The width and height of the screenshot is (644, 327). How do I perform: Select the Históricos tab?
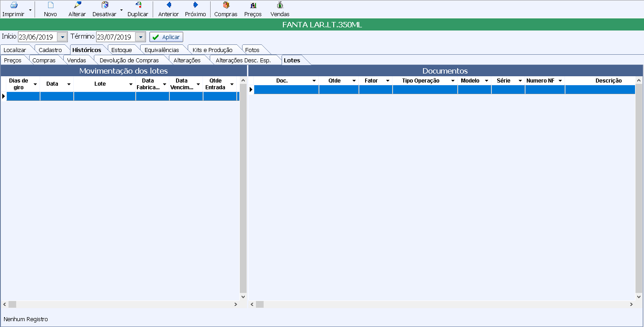[x=87, y=50]
